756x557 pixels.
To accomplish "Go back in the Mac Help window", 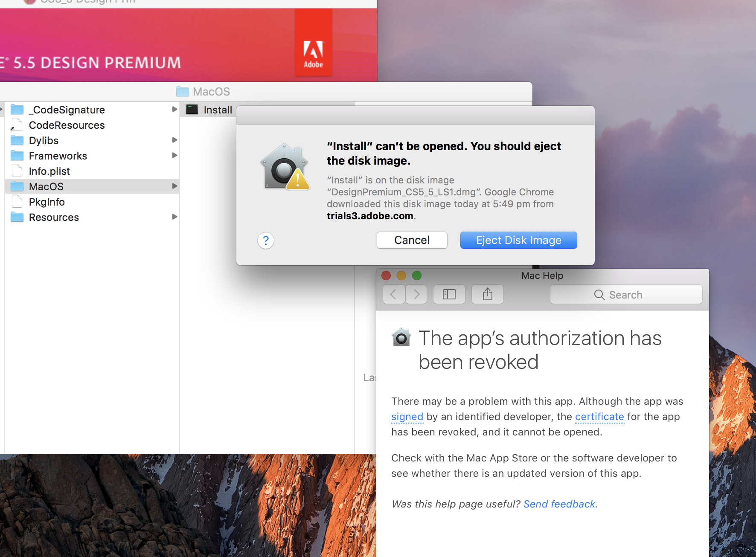I will point(394,294).
